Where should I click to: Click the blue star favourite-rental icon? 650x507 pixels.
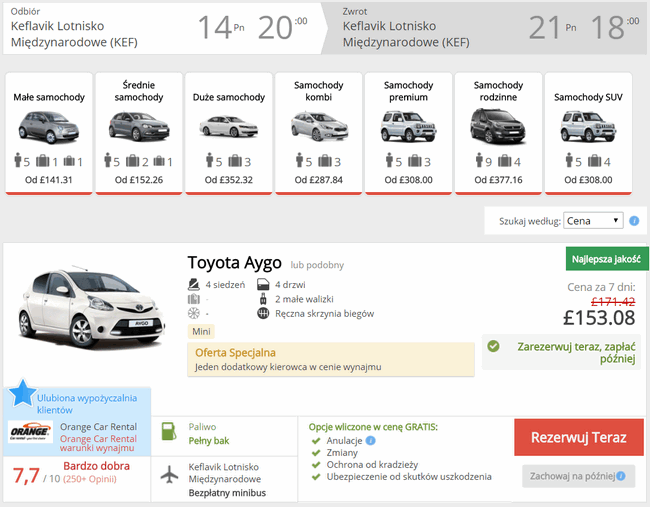[22, 393]
